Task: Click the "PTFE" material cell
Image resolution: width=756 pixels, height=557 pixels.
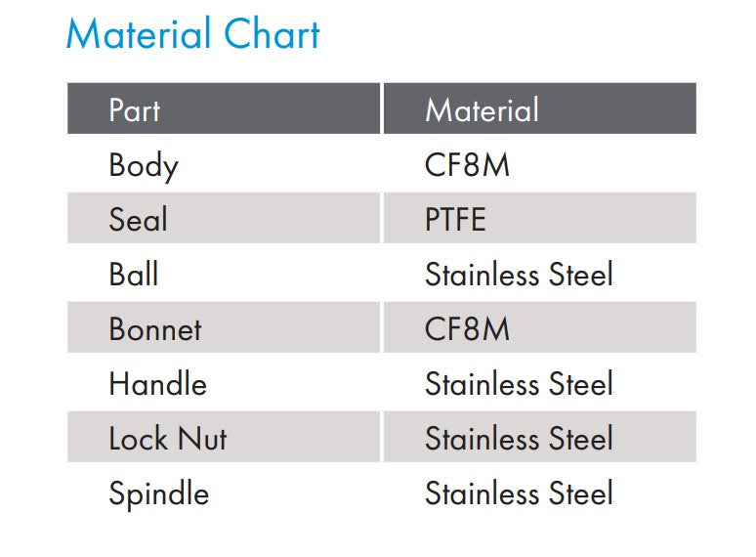Action: tap(455, 220)
